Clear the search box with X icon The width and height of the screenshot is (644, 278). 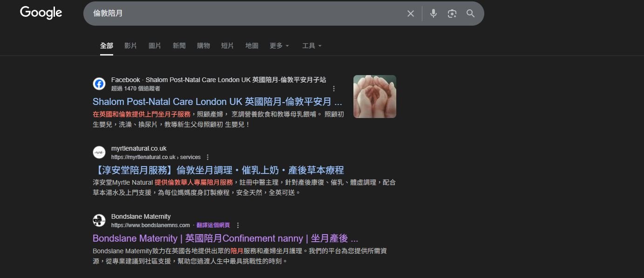(x=410, y=14)
